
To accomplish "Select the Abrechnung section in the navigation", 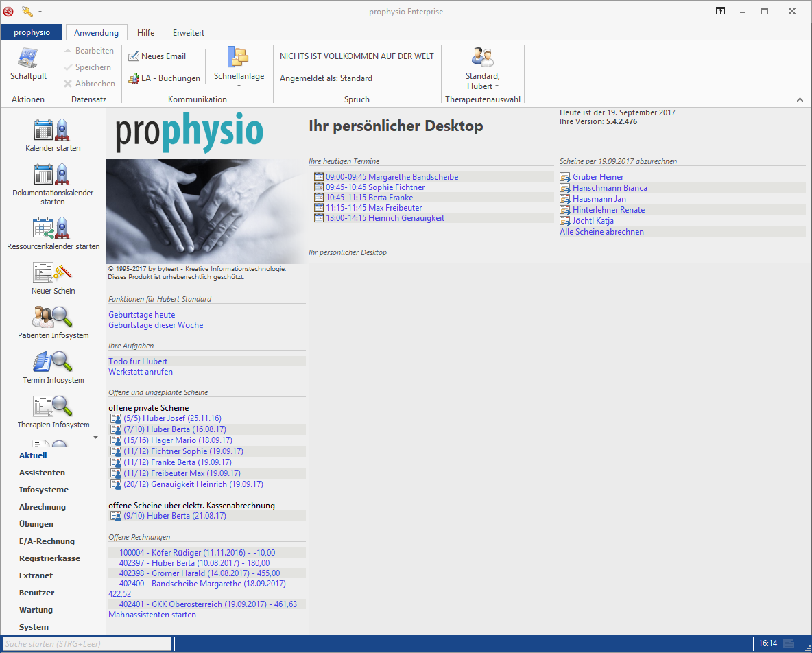I will [43, 507].
